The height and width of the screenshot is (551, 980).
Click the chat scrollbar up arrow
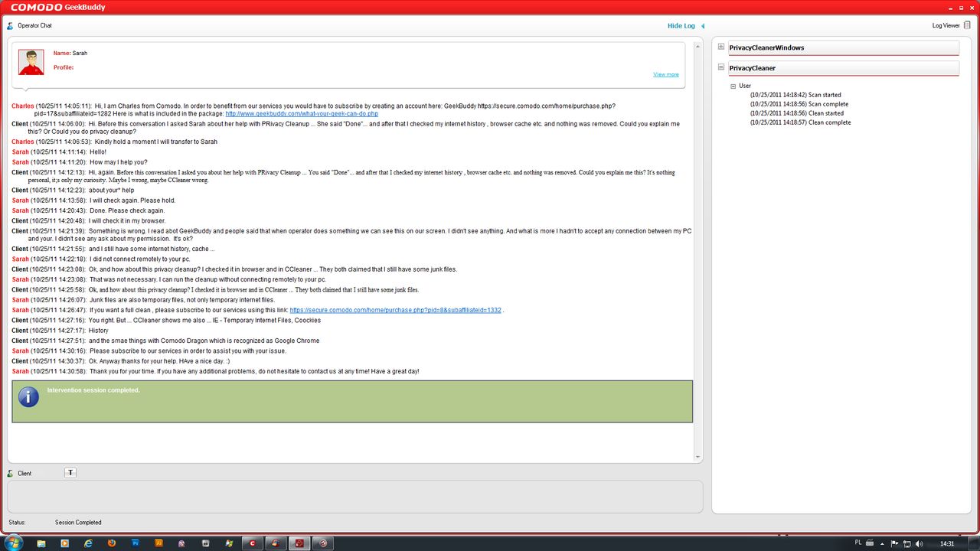[x=698, y=47]
